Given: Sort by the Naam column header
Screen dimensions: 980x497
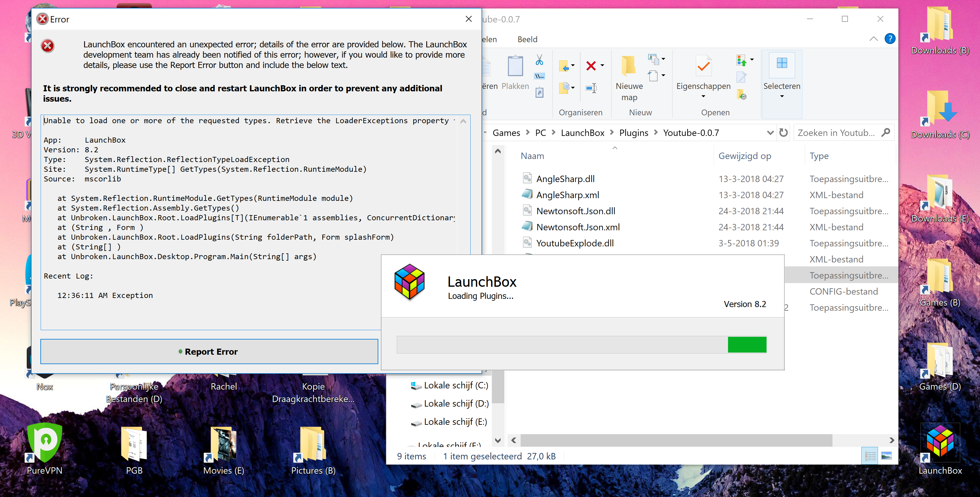Looking at the screenshot, I should 532,156.
